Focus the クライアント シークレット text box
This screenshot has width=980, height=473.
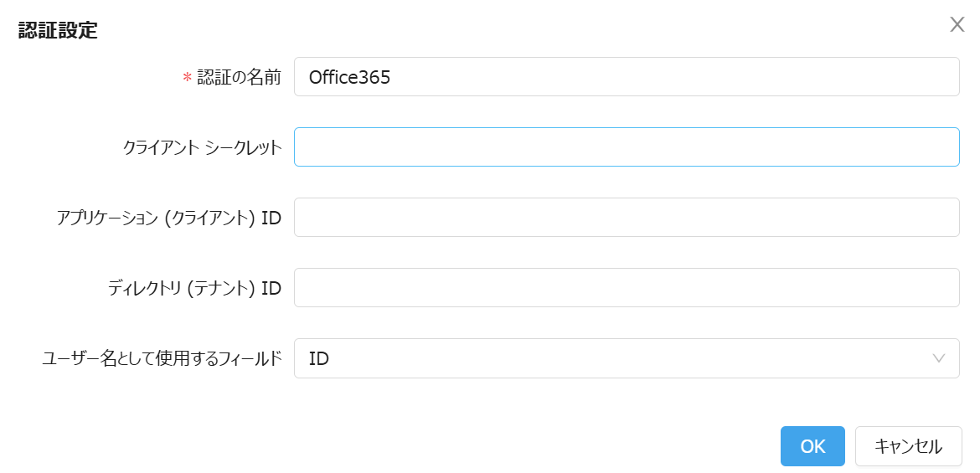click(x=626, y=147)
